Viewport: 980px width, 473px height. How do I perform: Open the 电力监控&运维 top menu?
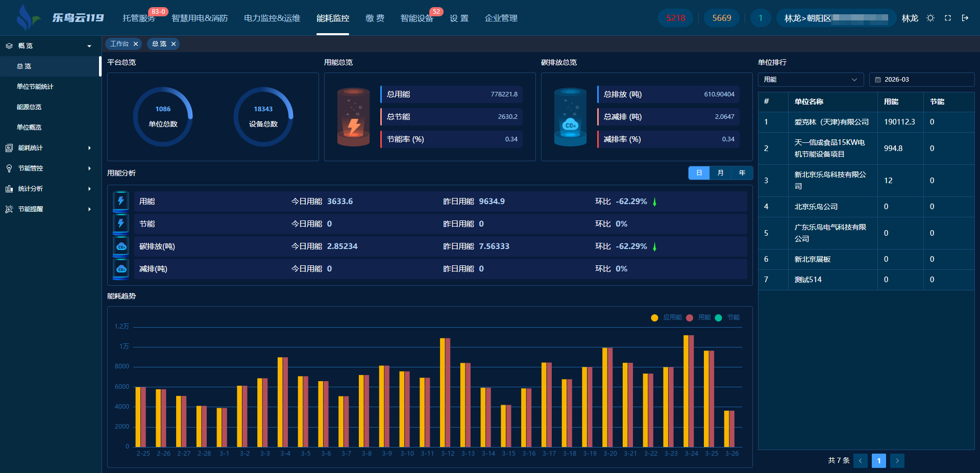(x=272, y=18)
